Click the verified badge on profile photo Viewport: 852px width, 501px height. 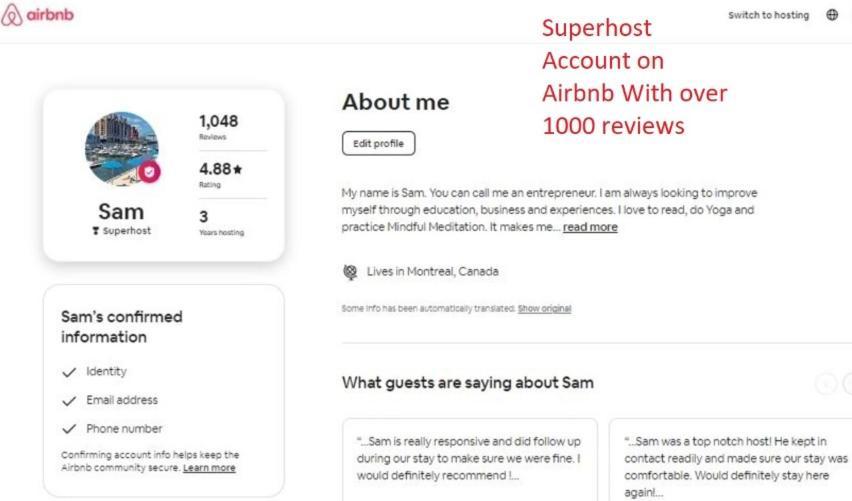point(149,172)
